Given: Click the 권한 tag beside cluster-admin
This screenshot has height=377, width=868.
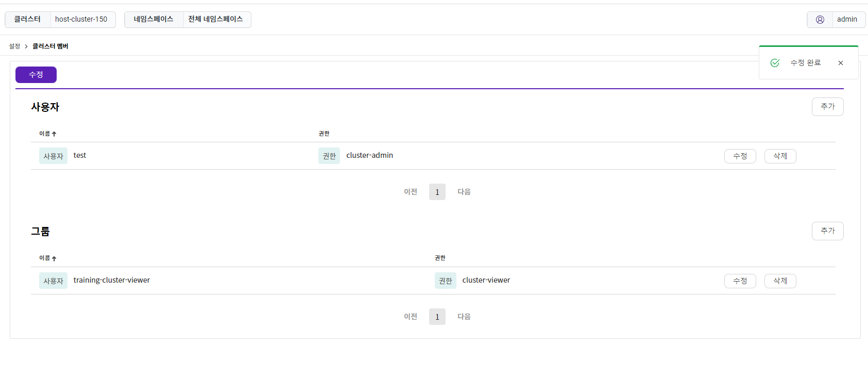Looking at the screenshot, I should point(329,156).
